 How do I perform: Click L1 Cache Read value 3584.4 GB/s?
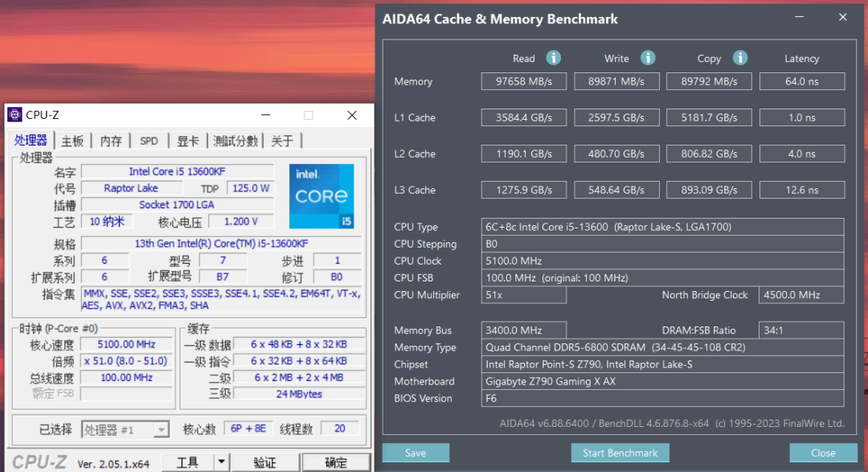pos(524,117)
